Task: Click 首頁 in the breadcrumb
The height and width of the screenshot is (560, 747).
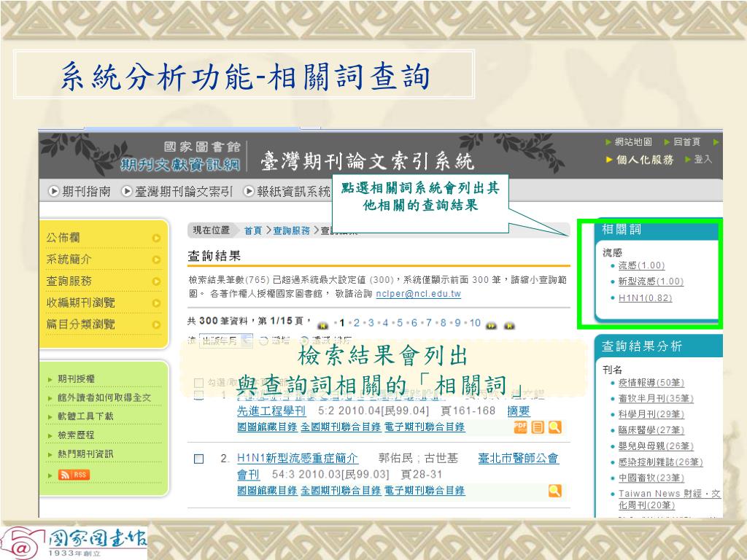Action: [x=253, y=230]
